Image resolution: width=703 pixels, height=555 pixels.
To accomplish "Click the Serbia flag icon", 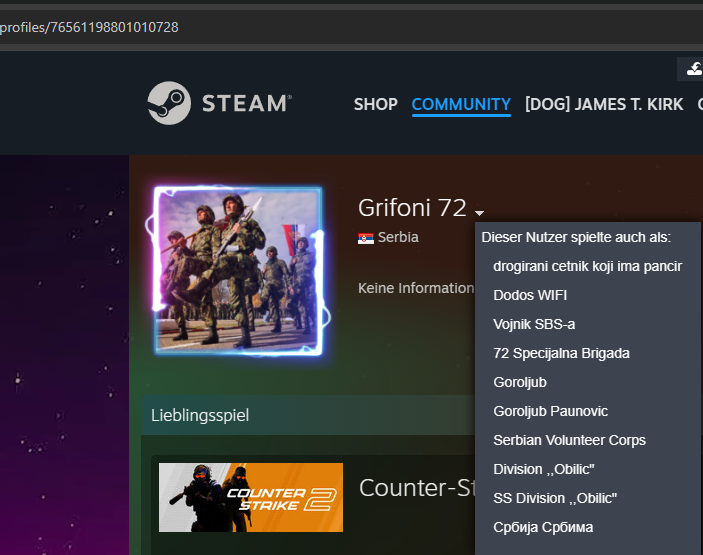I will [366, 238].
